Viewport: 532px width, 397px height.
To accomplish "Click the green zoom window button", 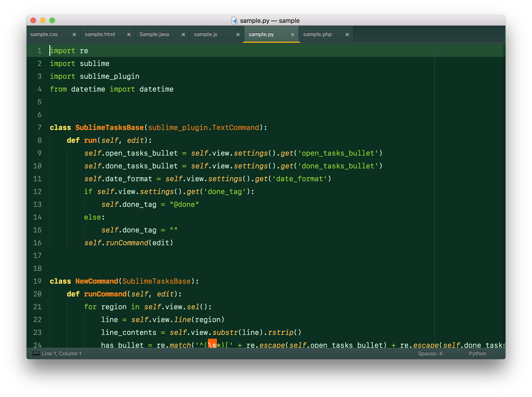I will pos(52,21).
